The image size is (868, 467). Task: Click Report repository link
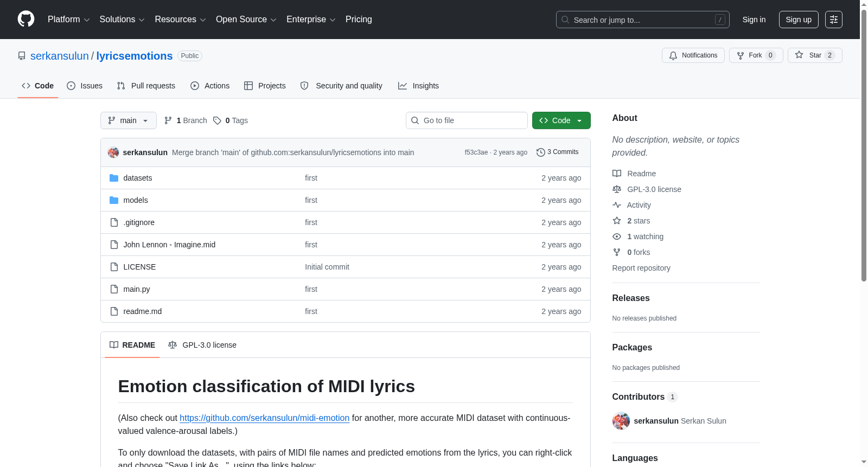(x=641, y=268)
